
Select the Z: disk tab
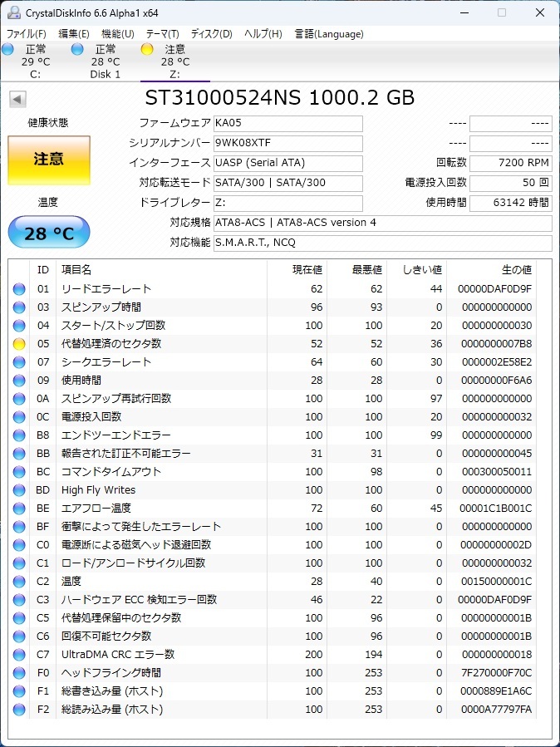pyautogui.click(x=175, y=62)
